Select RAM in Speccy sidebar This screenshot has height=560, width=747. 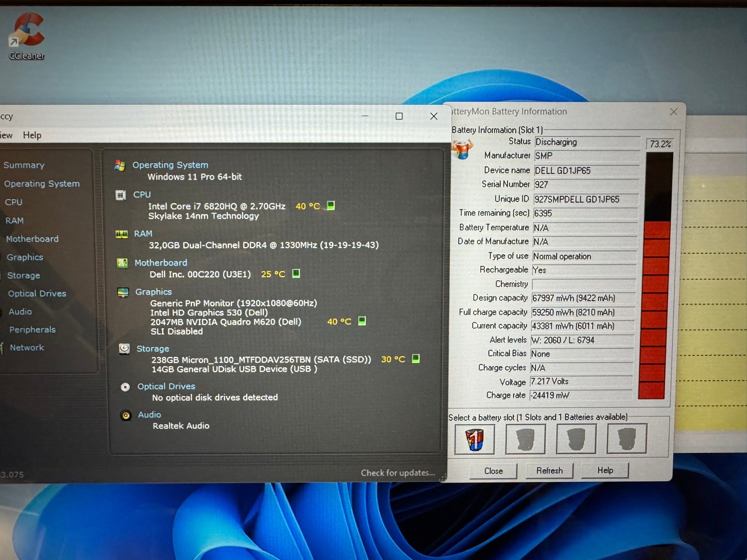click(x=15, y=221)
